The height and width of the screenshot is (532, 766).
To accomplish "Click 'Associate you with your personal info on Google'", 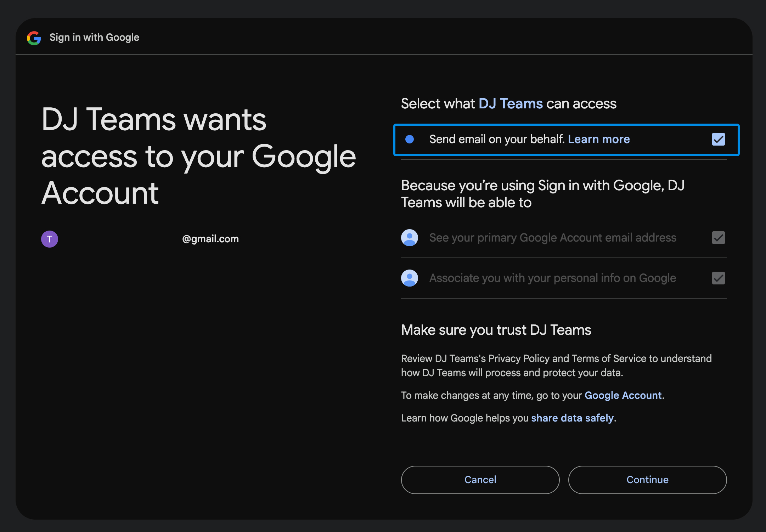I will 553,278.
